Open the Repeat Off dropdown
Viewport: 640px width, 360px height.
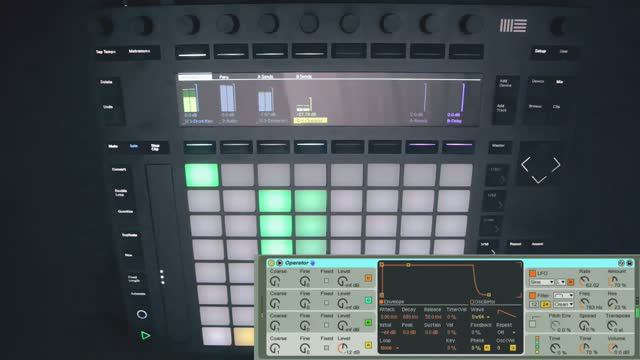506,333
